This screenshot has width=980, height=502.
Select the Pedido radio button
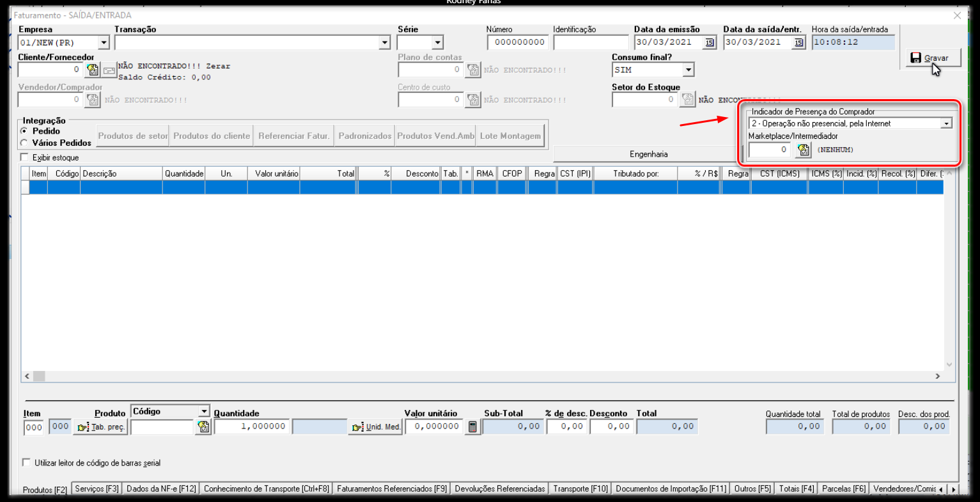25,131
